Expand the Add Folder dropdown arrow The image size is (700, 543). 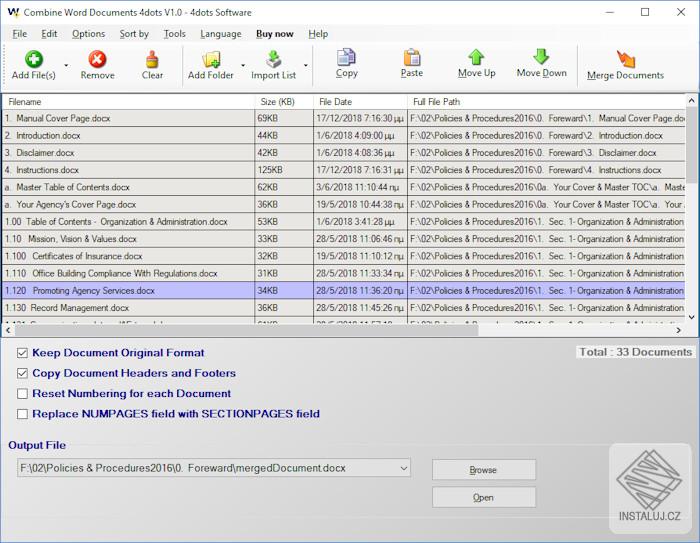coord(243,65)
